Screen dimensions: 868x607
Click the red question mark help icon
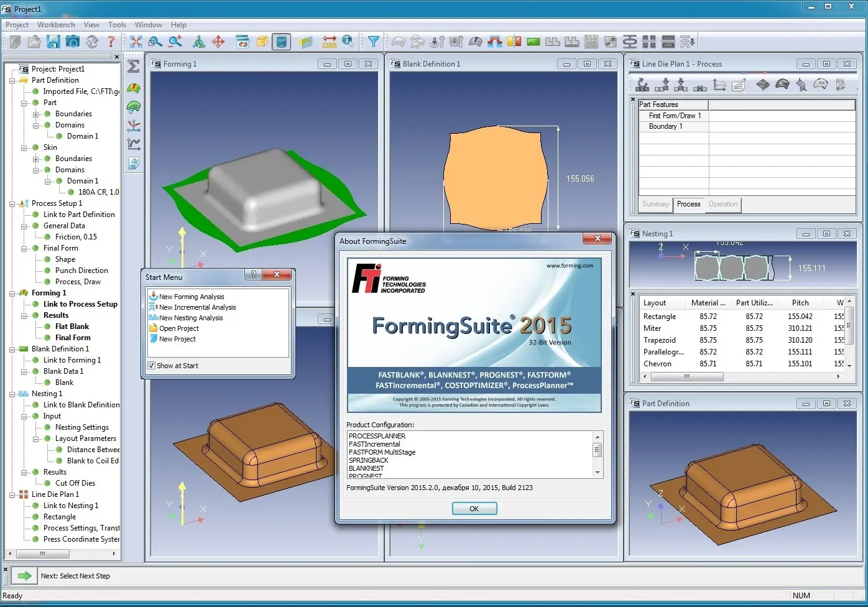[x=111, y=42]
